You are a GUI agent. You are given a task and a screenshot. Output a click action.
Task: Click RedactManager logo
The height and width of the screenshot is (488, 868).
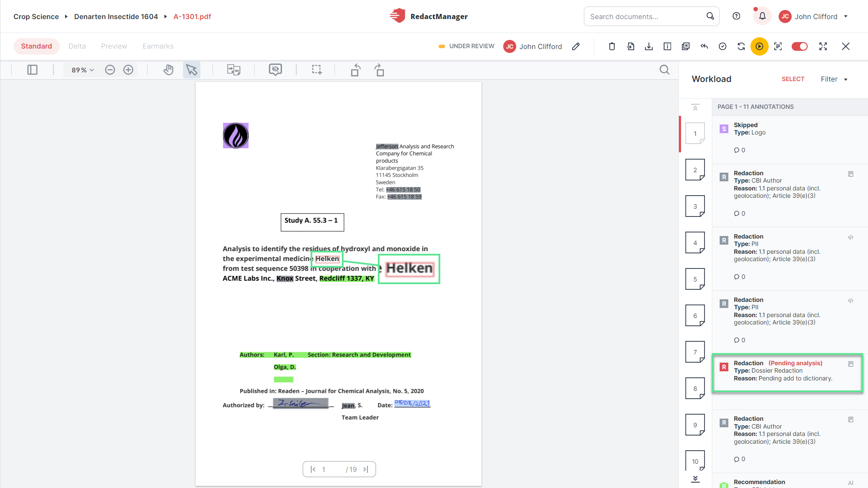[428, 16]
